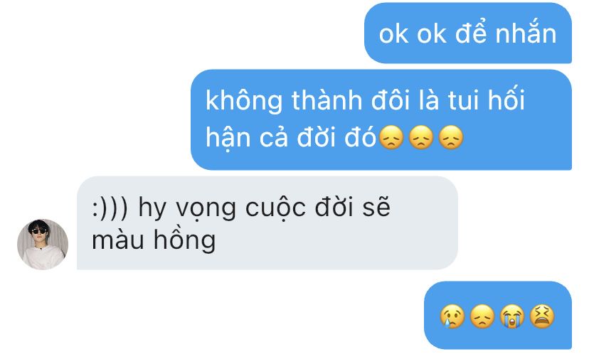Select the "ok ok để nhắn" message bubble

tap(467, 33)
